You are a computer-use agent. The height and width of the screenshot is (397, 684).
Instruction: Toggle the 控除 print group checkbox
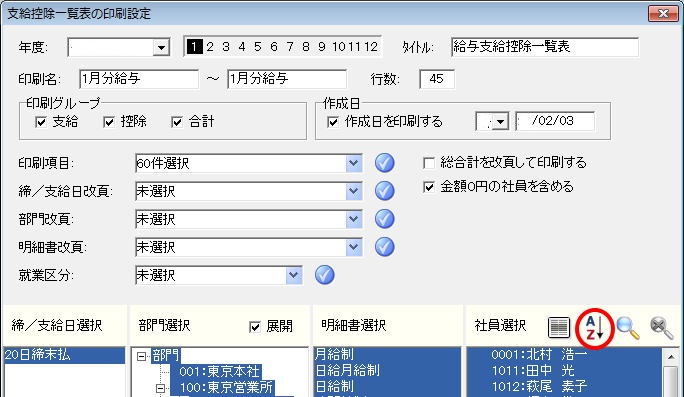(x=109, y=122)
